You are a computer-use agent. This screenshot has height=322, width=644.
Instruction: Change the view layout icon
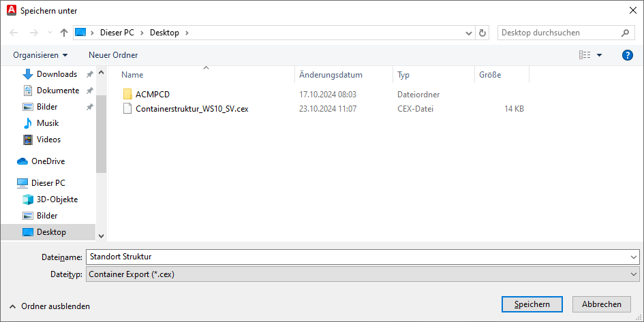coord(585,55)
